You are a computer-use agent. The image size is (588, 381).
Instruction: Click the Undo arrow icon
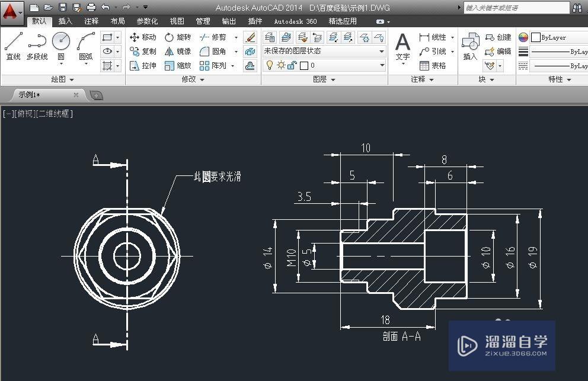click(106, 7)
